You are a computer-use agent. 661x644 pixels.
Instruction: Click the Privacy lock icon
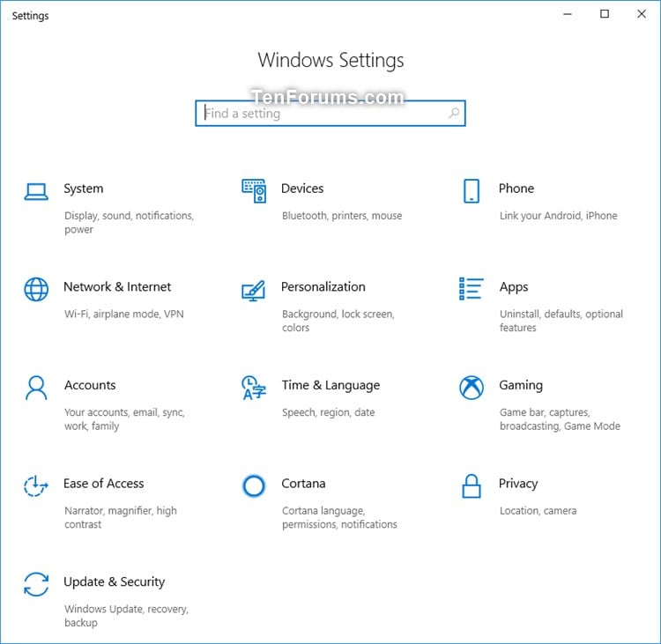click(x=472, y=486)
